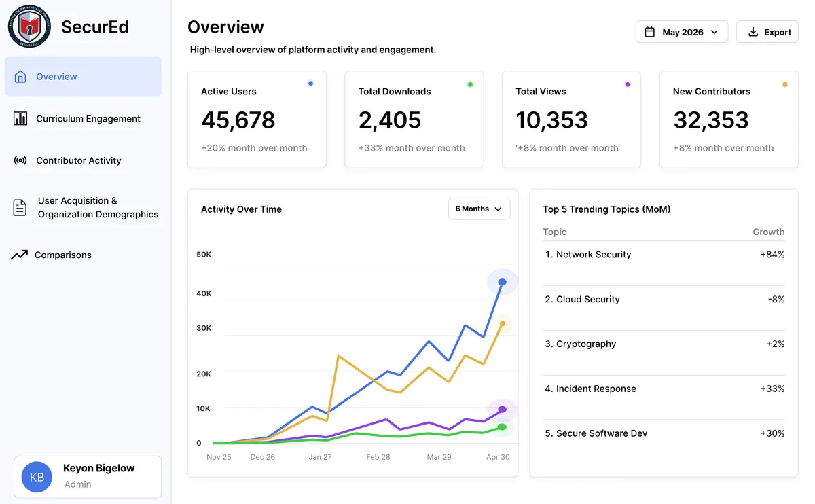Click the purple line endpoint marker on chart
815x504 pixels.
click(x=503, y=410)
